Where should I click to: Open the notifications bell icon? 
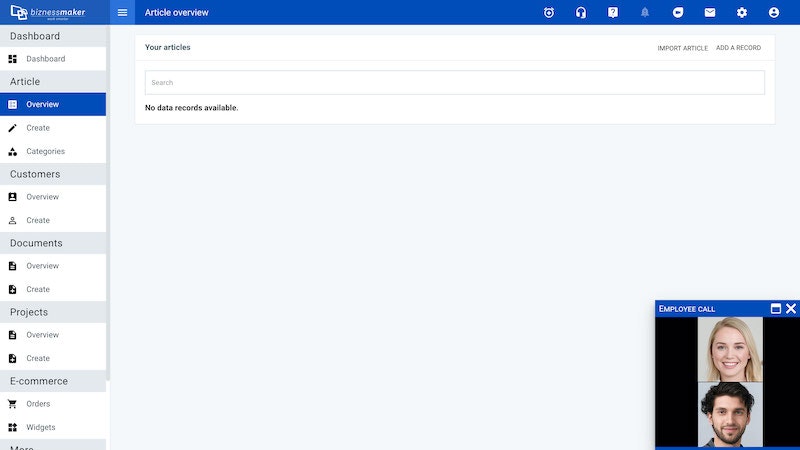click(645, 12)
